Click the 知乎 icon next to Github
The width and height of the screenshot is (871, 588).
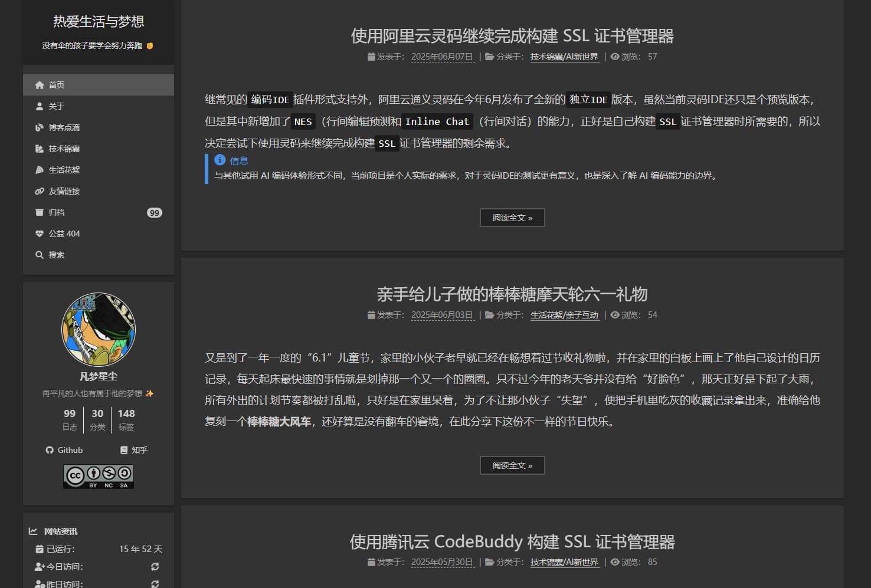click(124, 450)
